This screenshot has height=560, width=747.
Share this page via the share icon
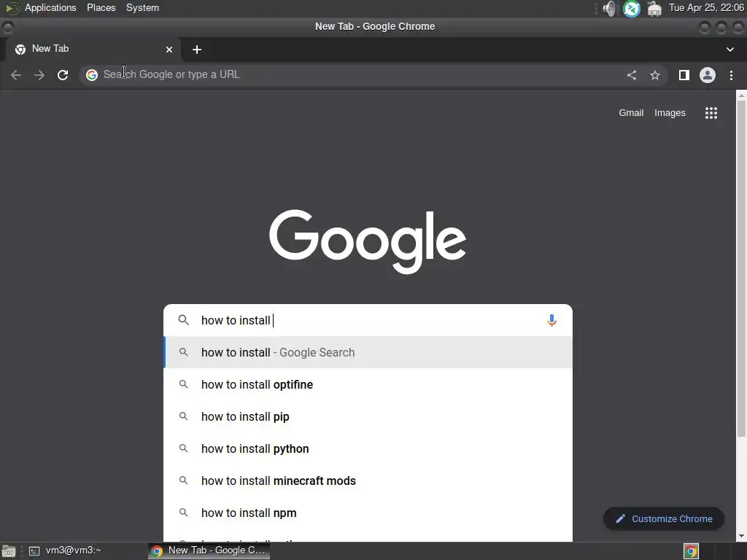pyautogui.click(x=632, y=75)
